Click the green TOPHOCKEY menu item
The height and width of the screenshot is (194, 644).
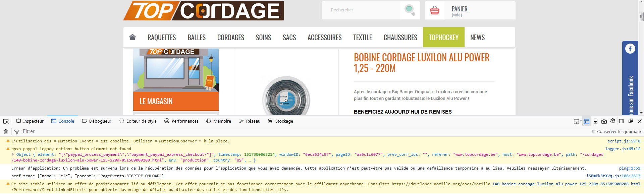pyautogui.click(x=444, y=37)
